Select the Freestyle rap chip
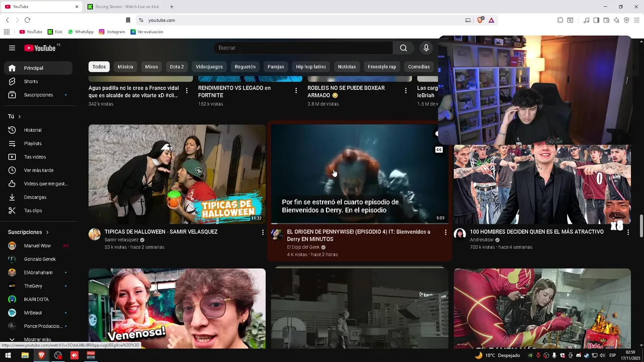The image size is (644, 362). tap(382, 67)
